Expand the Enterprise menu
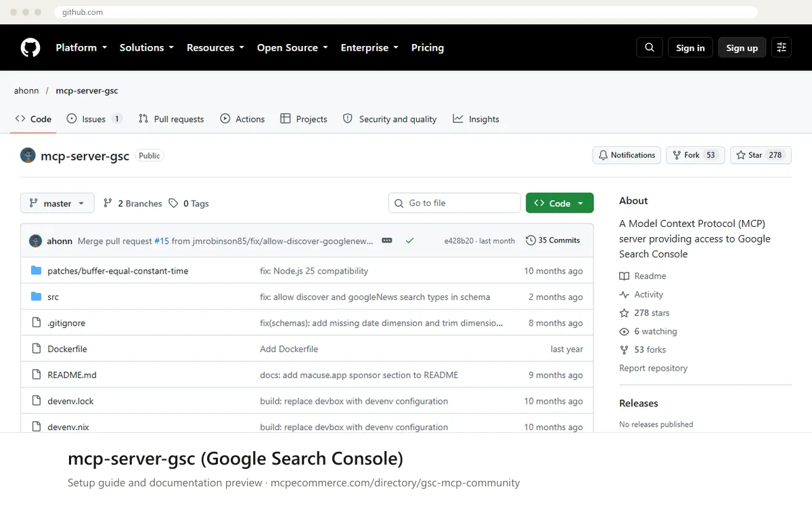This screenshot has width=812, height=508. pyautogui.click(x=369, y=47)
